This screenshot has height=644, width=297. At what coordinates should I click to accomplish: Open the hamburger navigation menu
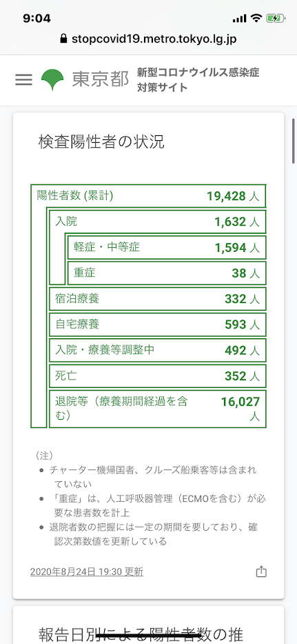pos(24,79)
